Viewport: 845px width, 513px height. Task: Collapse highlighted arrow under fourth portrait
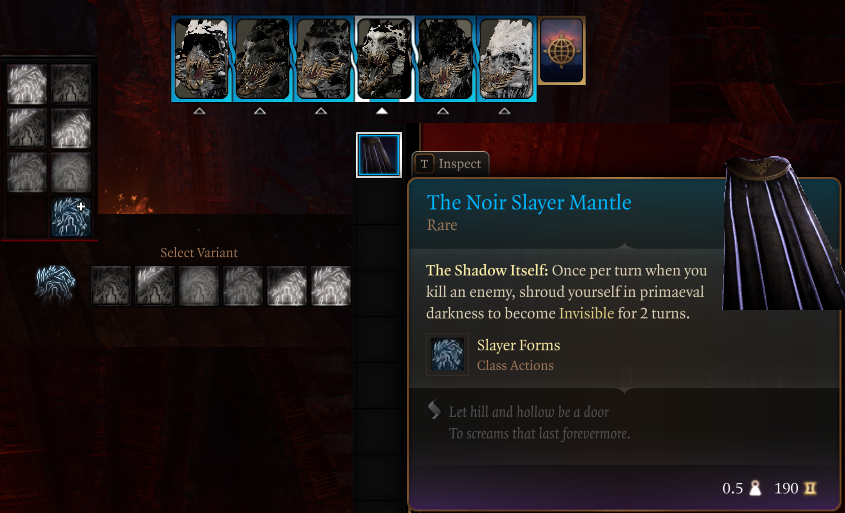click(x=382, y=111)
